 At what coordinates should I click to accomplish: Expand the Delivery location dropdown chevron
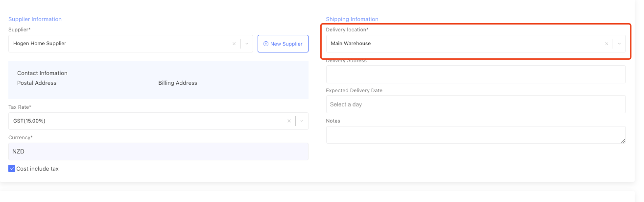(x=619, y=44)
